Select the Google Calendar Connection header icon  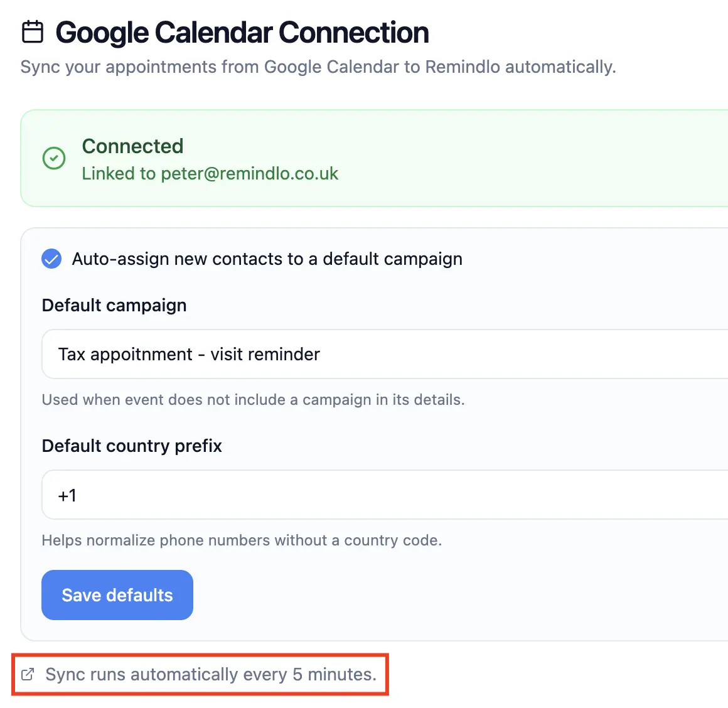32,31
